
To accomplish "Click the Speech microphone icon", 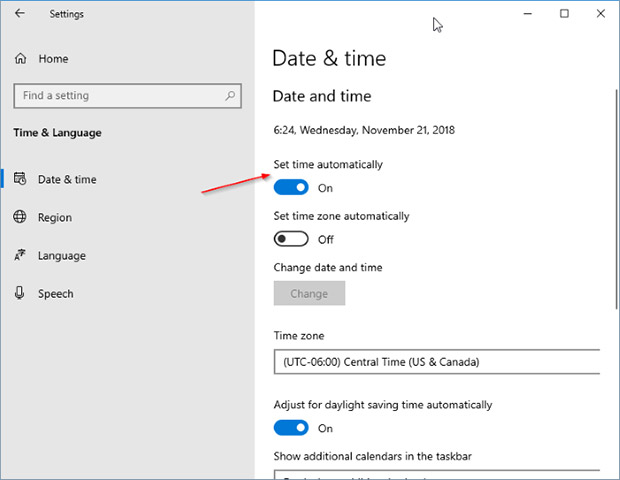I will 19,293.
